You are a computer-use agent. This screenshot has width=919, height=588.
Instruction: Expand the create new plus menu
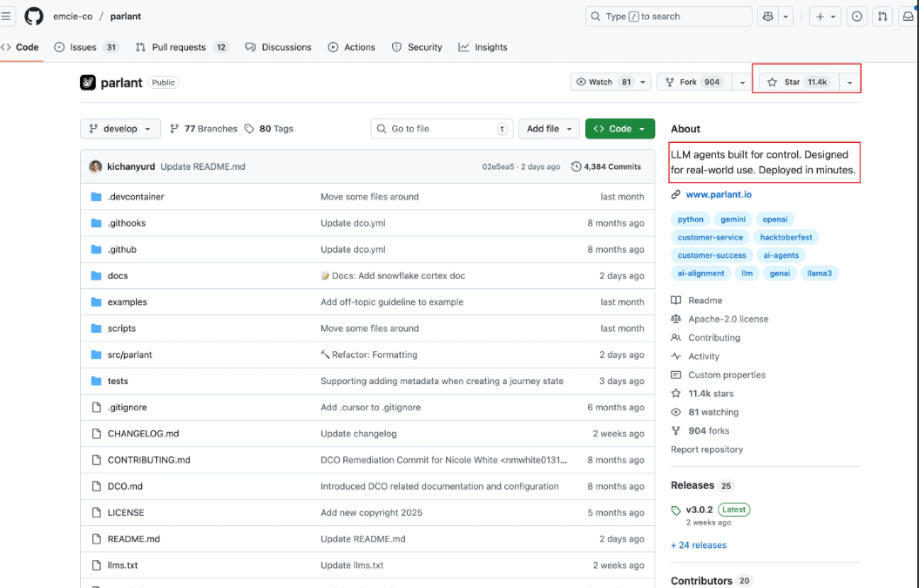[x=825, y=17]
